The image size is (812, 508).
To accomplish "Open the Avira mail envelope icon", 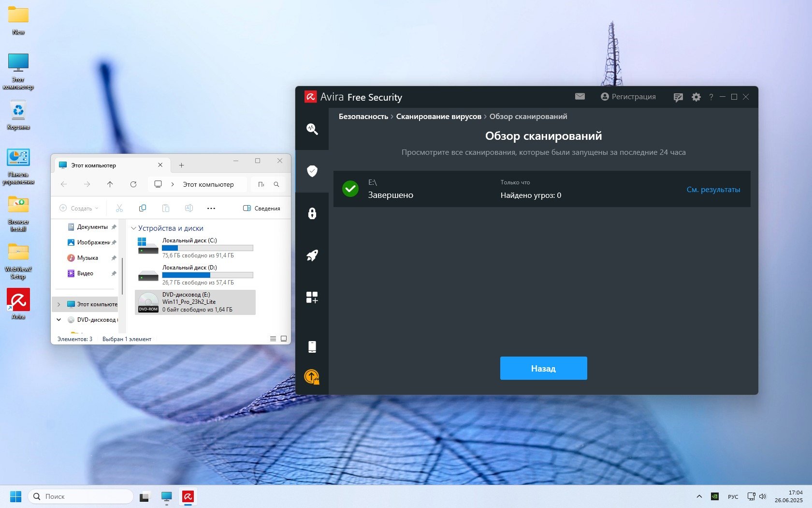I will [580, 97].
